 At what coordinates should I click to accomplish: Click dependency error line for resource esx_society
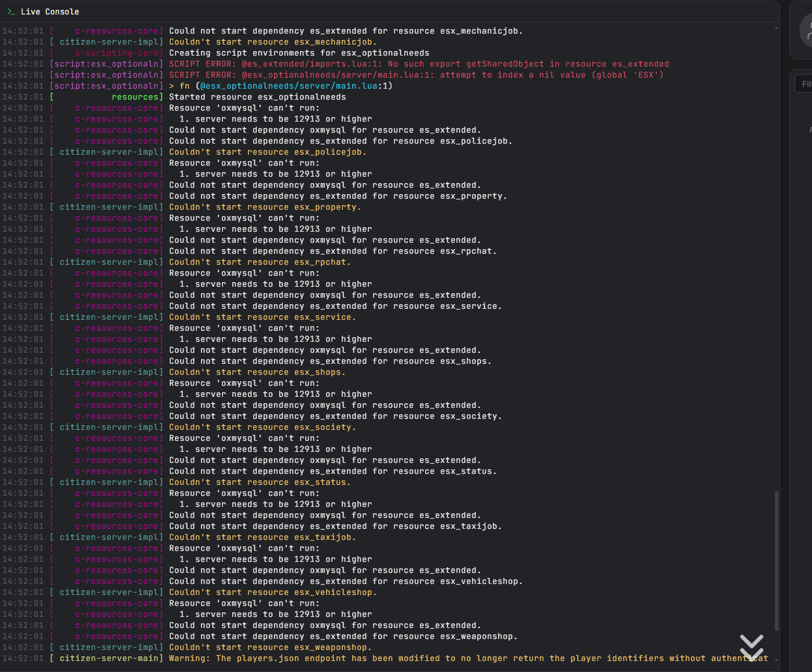coord(335,416)
